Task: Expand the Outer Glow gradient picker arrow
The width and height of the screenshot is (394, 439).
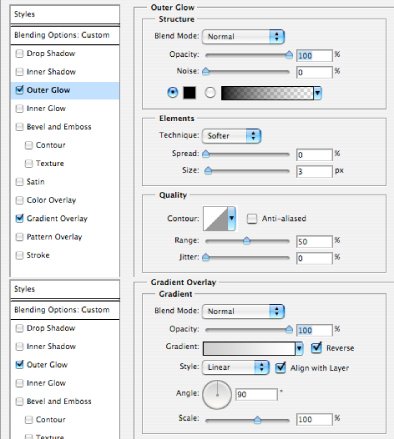Action: pyautogui.click(x=318, y=93)
